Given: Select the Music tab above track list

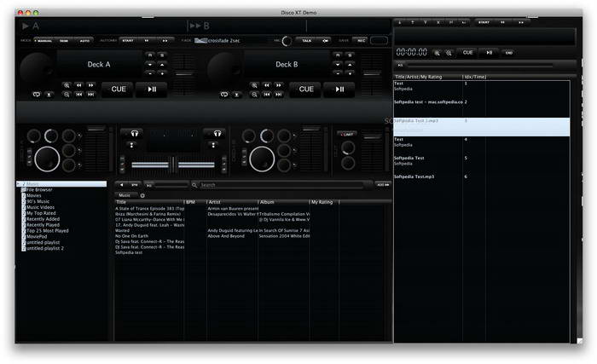Looking at the screenshot, I should [x=125, y=194].
